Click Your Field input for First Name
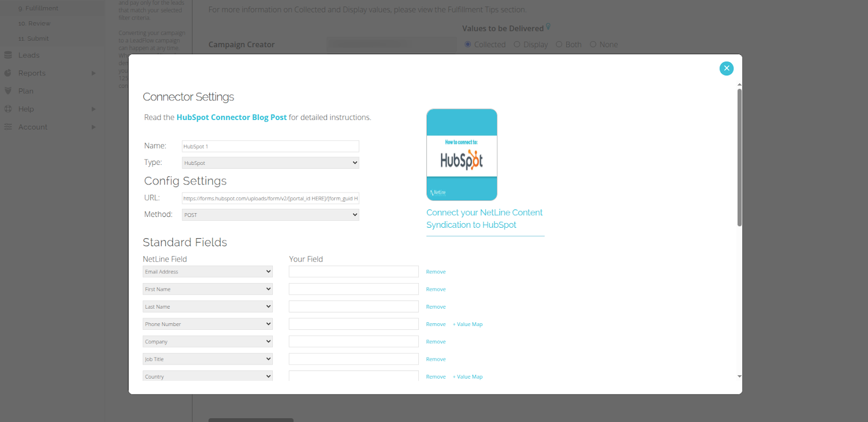The image size is (868, 422). 354,289
